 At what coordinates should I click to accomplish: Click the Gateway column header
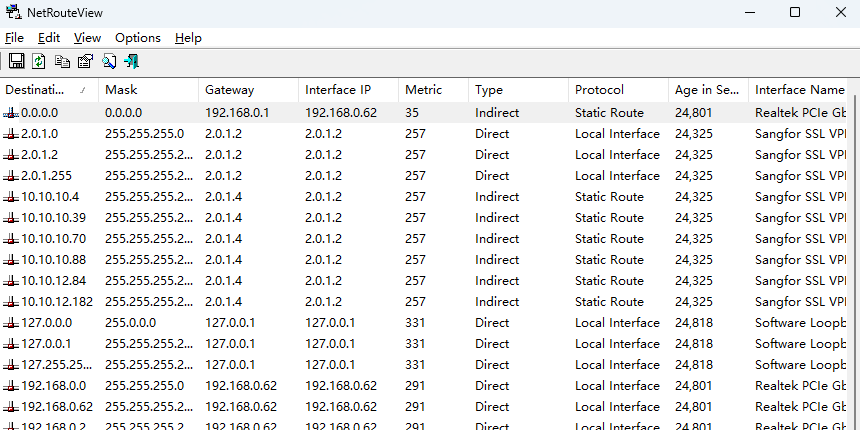(229, 90)
